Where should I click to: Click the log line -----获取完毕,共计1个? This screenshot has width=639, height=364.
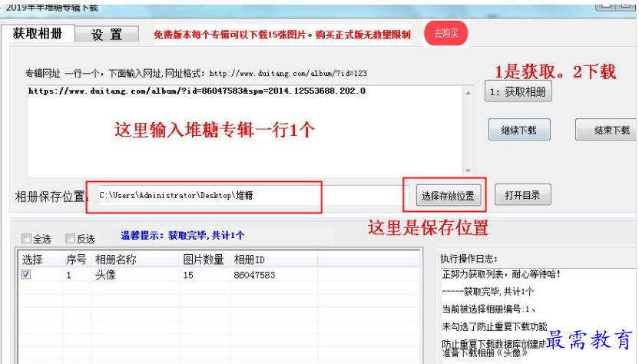tap(488, 292)
